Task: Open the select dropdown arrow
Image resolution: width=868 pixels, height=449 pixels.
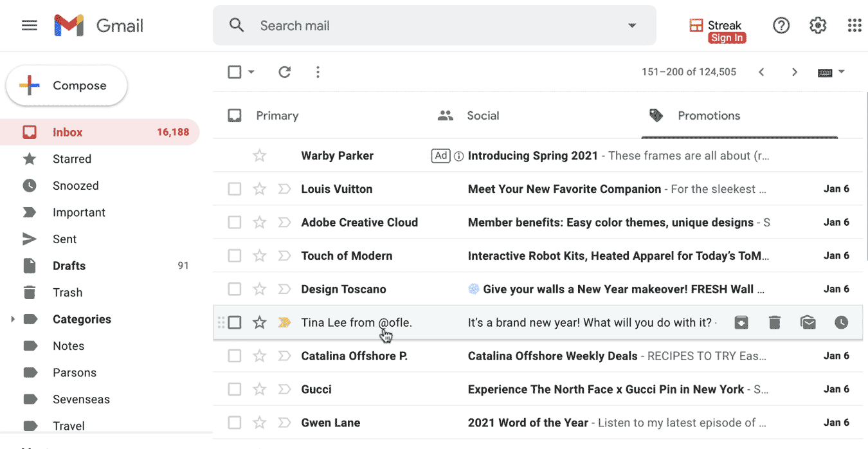Action: [251, 72]
